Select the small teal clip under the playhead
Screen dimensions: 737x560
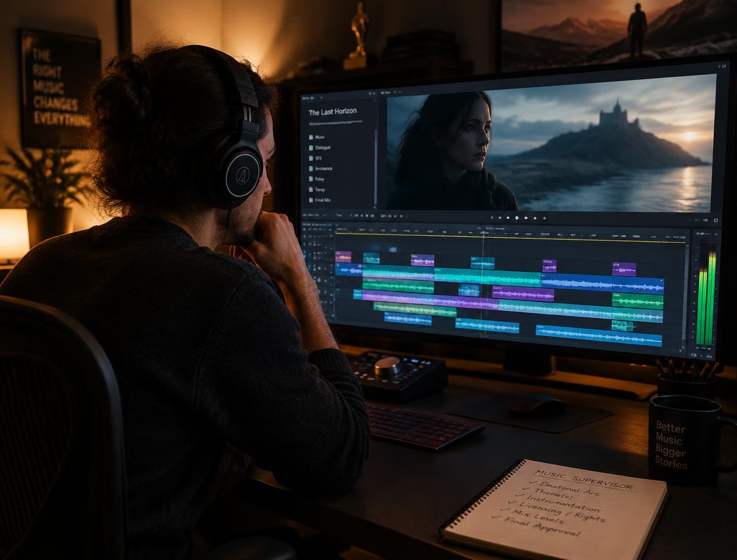483,262
